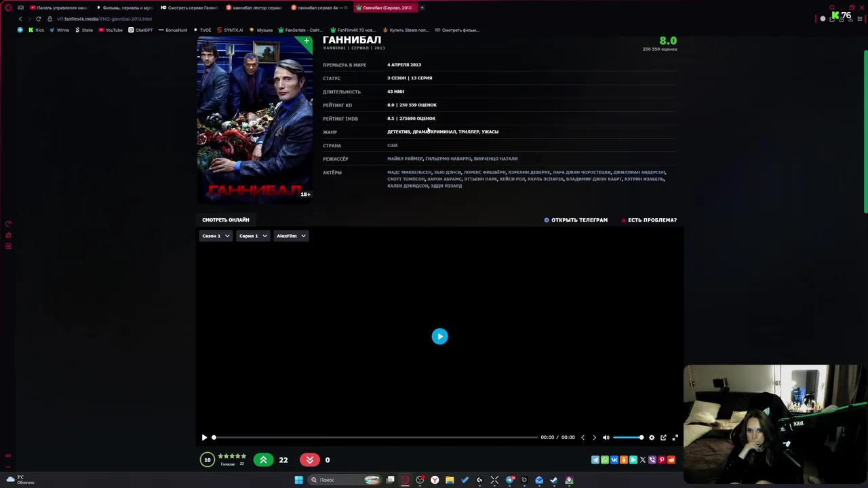Add to favorites with green plus on poster
This screenshot has height=488, width=868.
click(x=307, y=42)
